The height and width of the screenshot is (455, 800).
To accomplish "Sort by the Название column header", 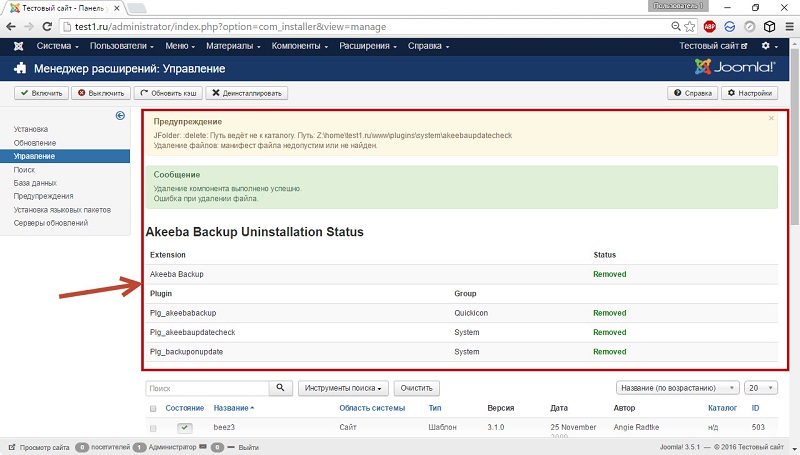I will [234, 408].
